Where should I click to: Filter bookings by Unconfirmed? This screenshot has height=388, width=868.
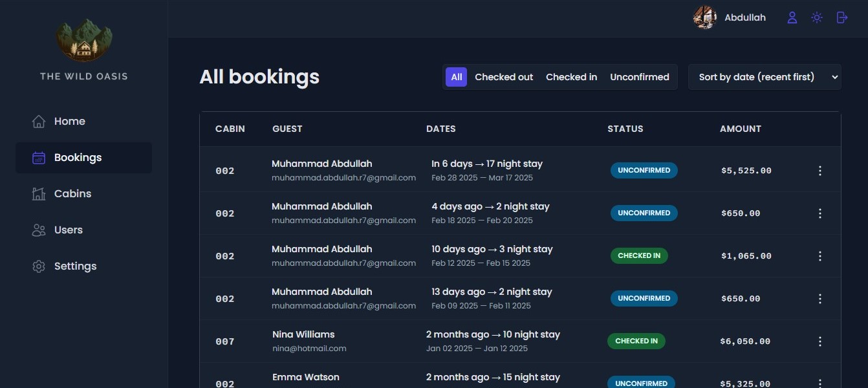coord(639,77)
